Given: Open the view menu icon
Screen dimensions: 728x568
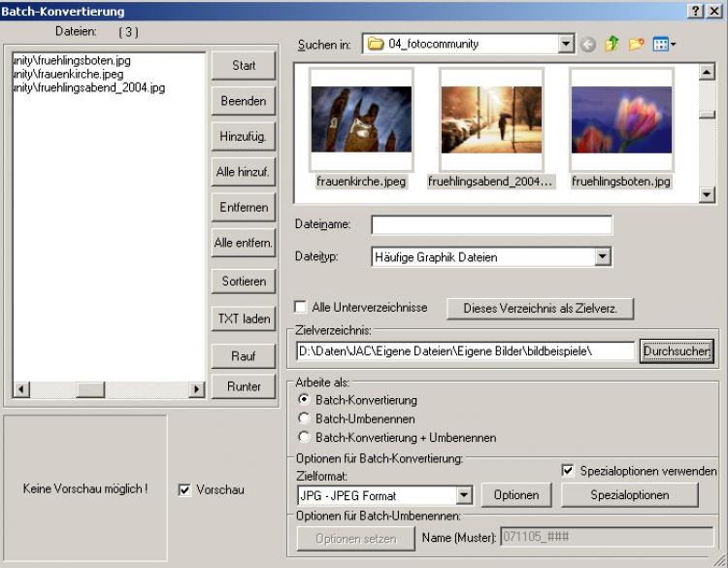Looking at the screenshot, I should 664,44.
